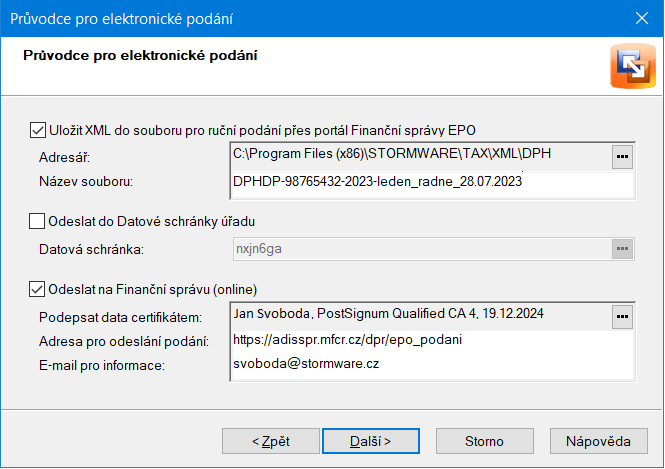Viewport: 665px width, 469px height.
Task: Cancel the wizard with Storno
Action: 485,441
